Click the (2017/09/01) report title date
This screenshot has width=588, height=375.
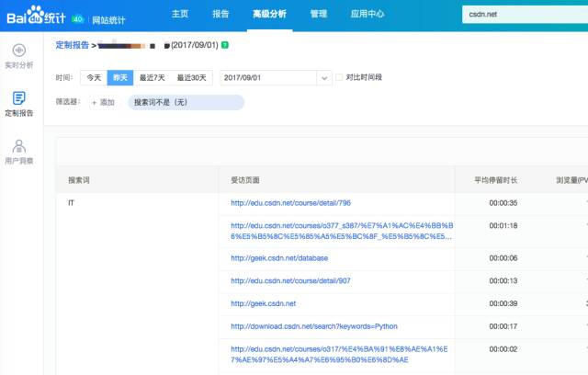194,45
